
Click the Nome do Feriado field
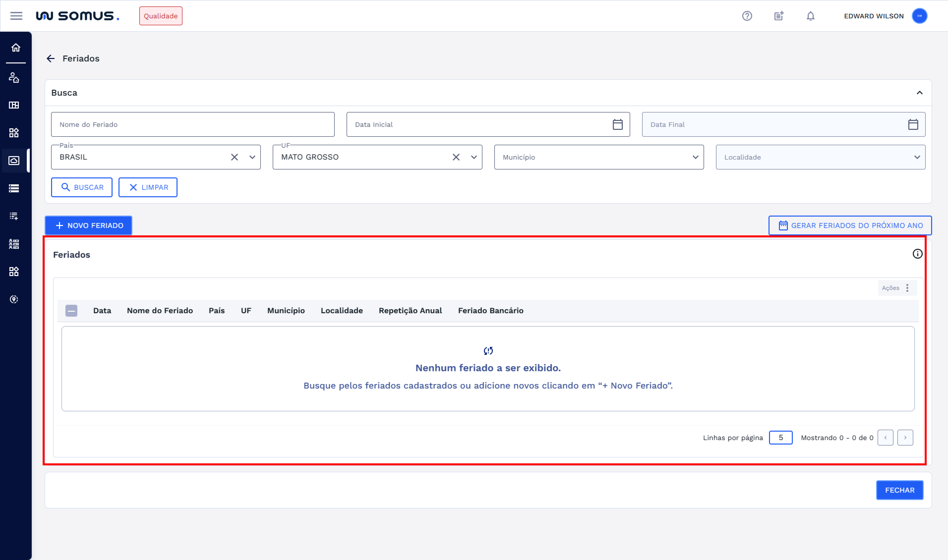[193, 125]
